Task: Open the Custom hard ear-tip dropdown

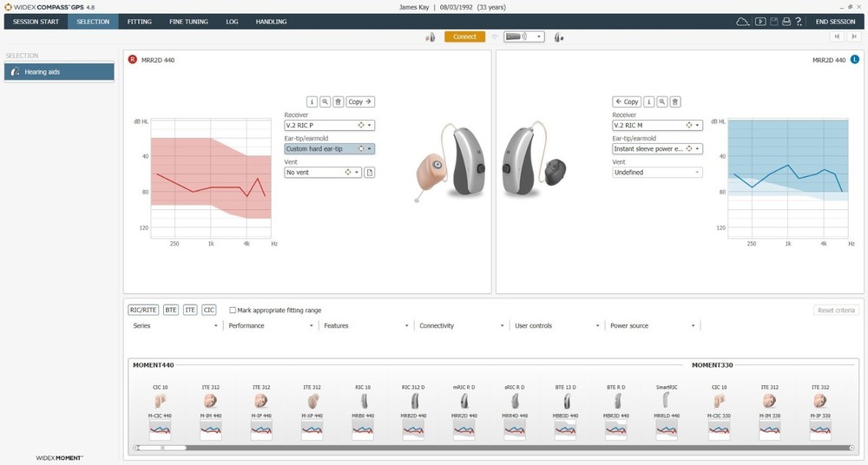Action: pos(329,149)
